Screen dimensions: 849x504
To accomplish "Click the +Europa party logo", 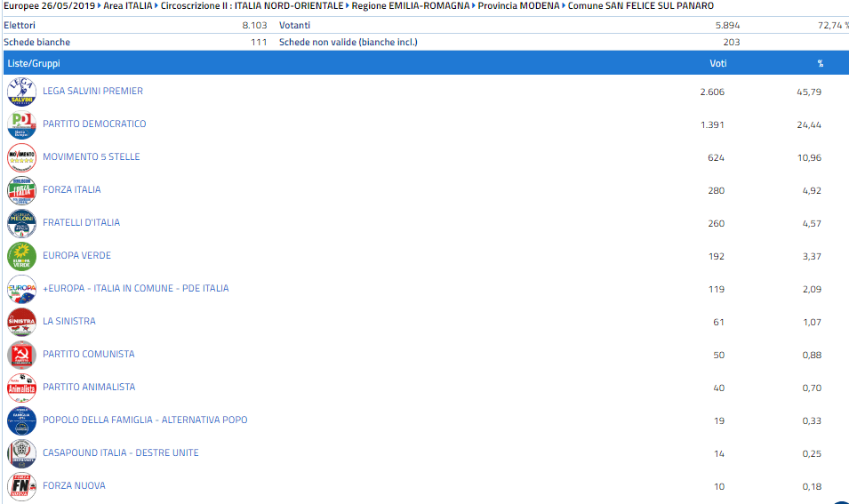I will (21, 289).
